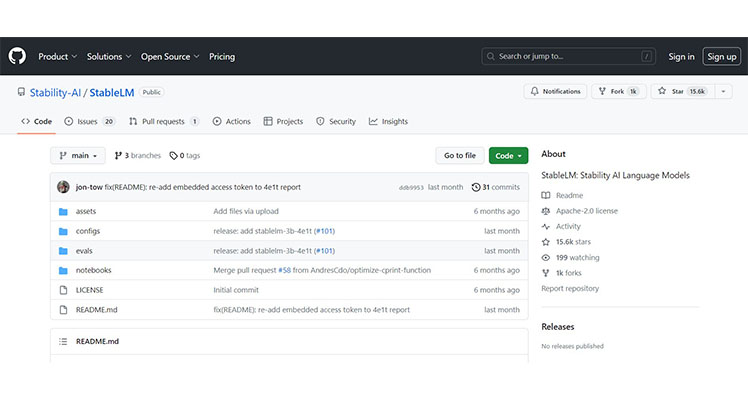Open pull request #101 in configs row

(x=325, y=231)
